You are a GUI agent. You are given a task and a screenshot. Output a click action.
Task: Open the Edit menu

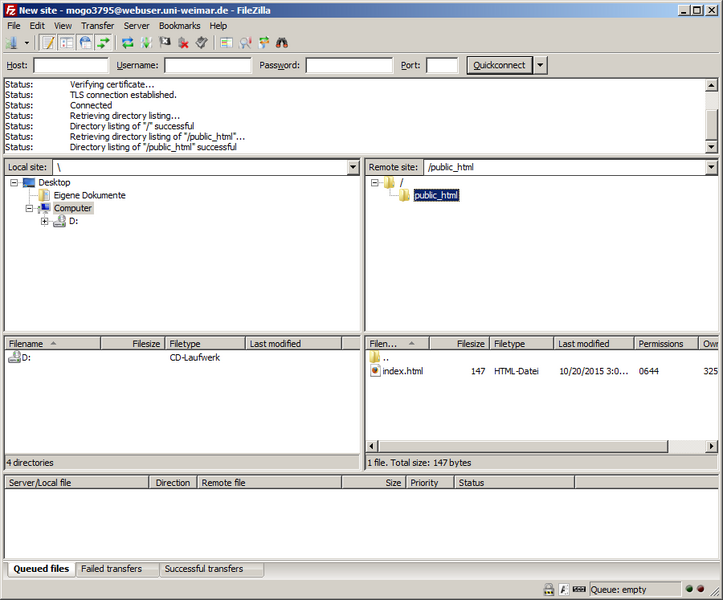coord(37,26)
